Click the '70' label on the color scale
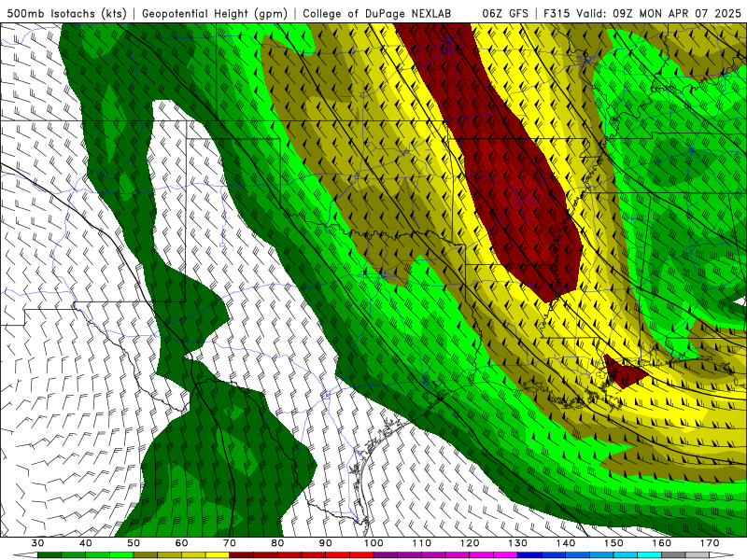The image size is (747, 560). 230,543
